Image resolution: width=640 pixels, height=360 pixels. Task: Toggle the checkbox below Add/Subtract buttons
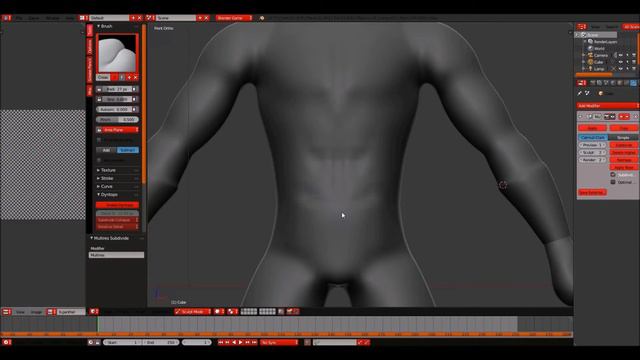99,160
